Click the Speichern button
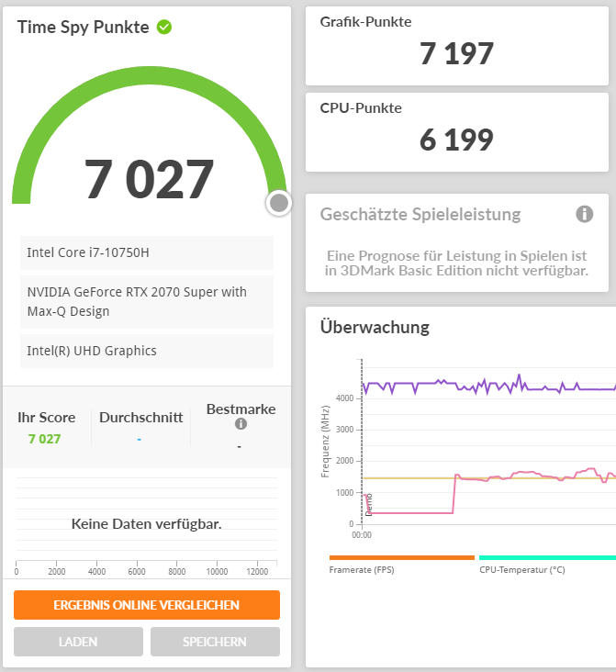Image resolution: width=616 pixels, height=672 pixels. 215,642
